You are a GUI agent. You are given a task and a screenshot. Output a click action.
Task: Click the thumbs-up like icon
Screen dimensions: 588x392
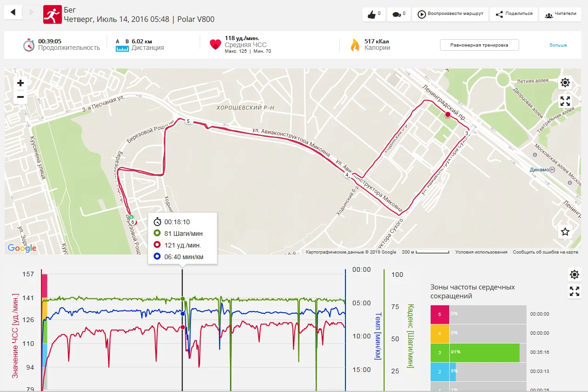pos(372,14)
